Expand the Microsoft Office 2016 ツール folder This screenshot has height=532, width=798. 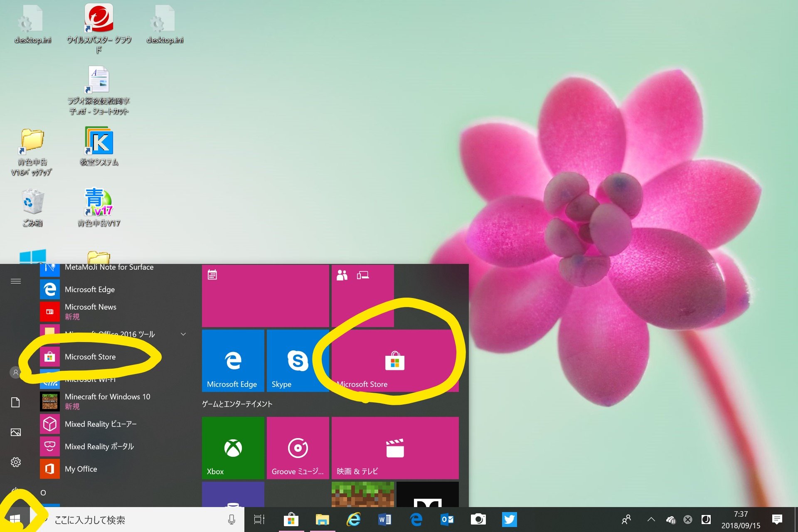click(x=114, y=334)
